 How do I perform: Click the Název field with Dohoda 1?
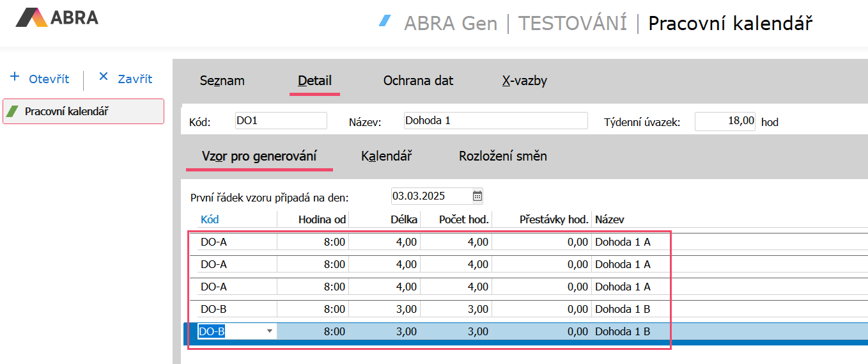click(495, 120)
